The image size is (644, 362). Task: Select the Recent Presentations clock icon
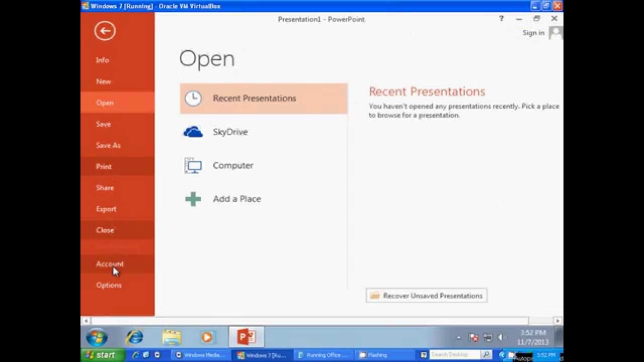[193, 98]
